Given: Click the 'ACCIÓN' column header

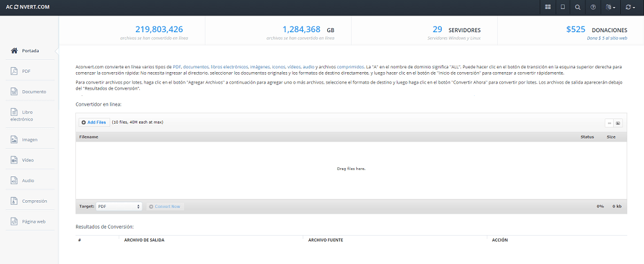Looking at the screenshot, I should click(500, 240).
